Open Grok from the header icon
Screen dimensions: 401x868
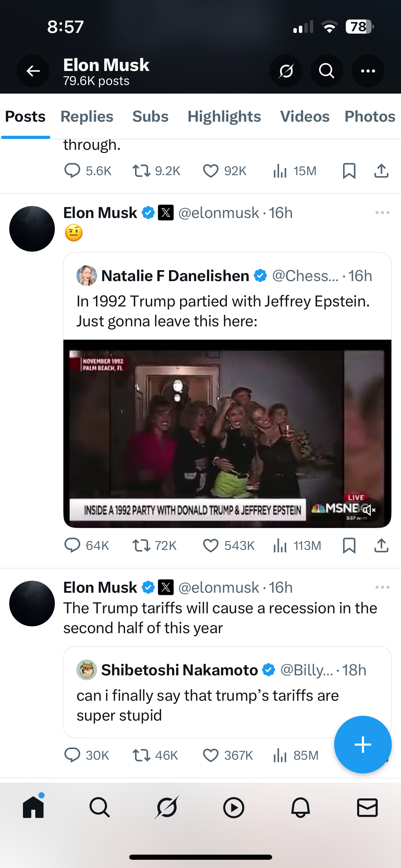click(286, 71)
